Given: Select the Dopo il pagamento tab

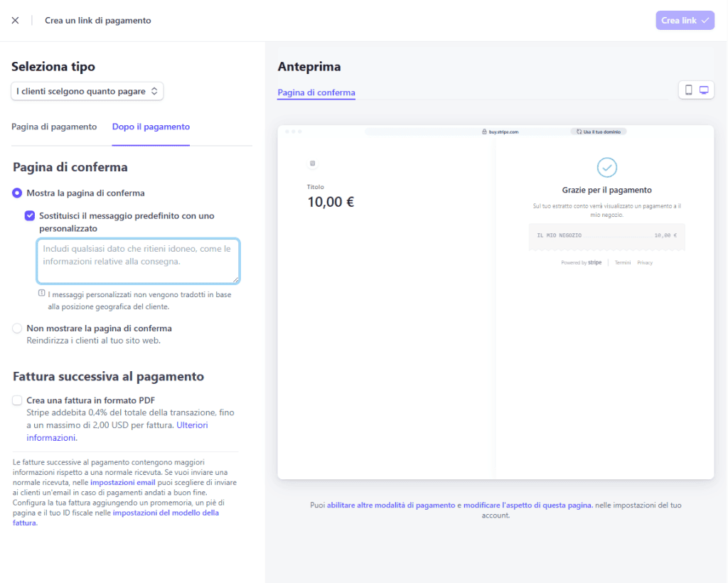Looking at the screenshot, I should (x=150, y=126).
